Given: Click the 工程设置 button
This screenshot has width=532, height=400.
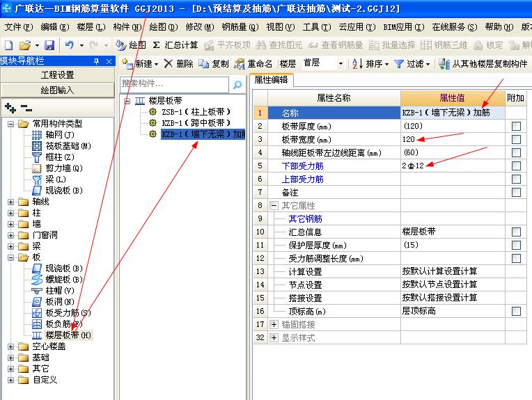Looking at the screenshot, I should (57, 75).
